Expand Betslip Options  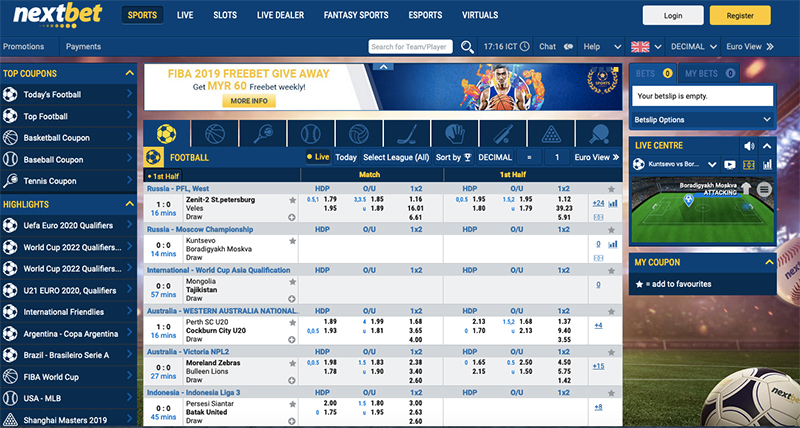click(x=703, y=120)
